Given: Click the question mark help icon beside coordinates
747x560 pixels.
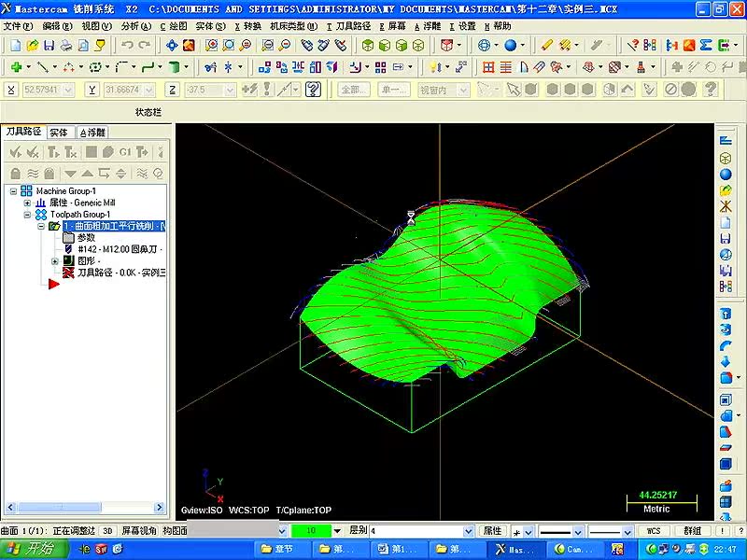Looking at the screenshot, I should point(313,89).
